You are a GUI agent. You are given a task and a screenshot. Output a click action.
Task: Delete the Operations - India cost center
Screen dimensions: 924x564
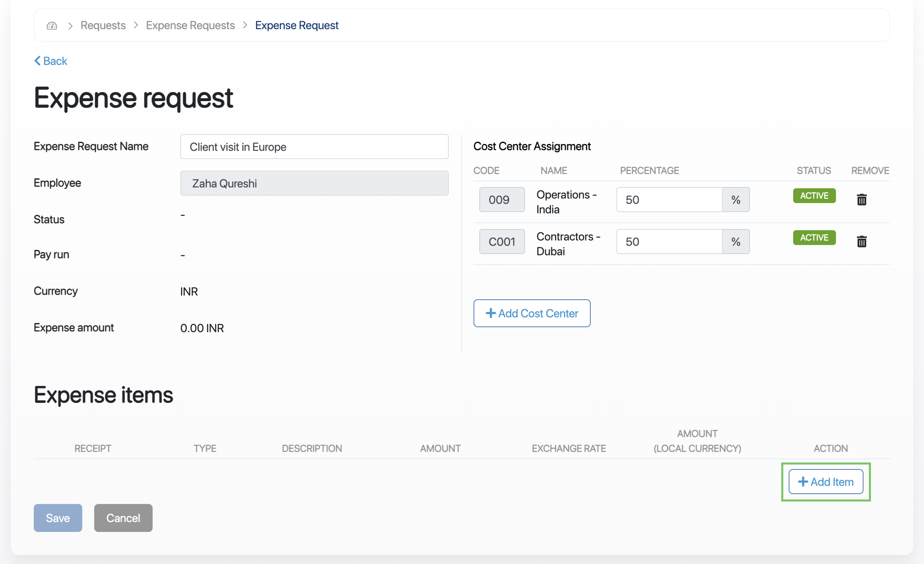861,200
